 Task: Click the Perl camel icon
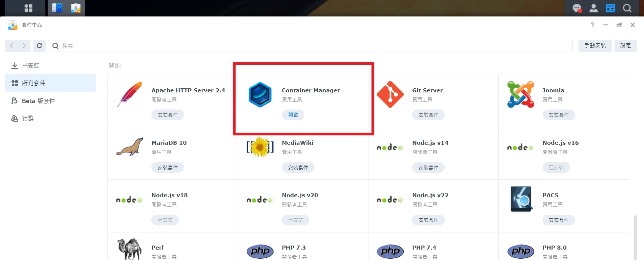[130, 249]
